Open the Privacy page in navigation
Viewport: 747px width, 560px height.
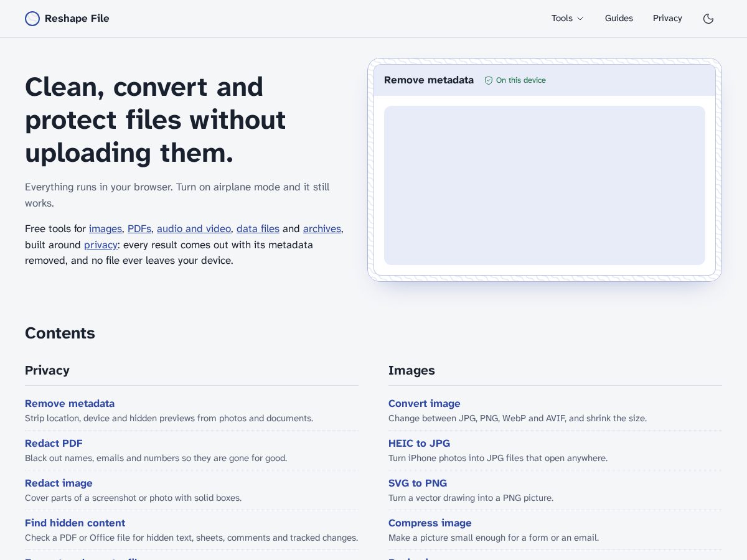pos(667,19)
